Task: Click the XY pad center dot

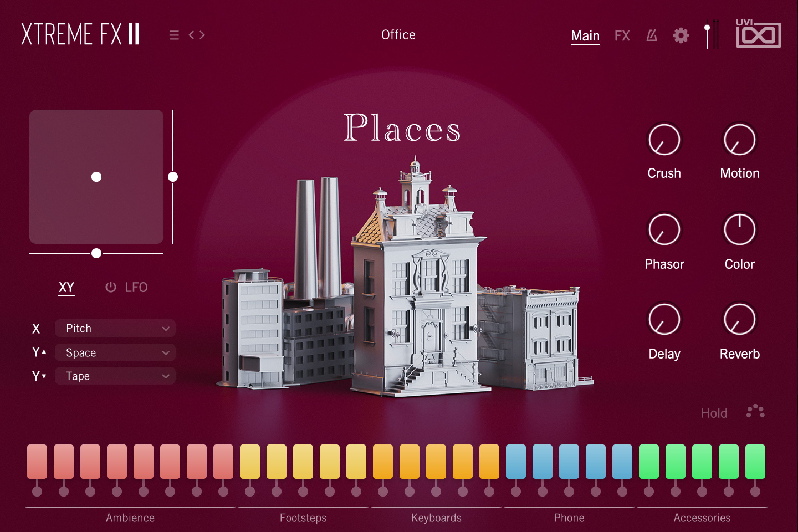Action: click(96, 177)
